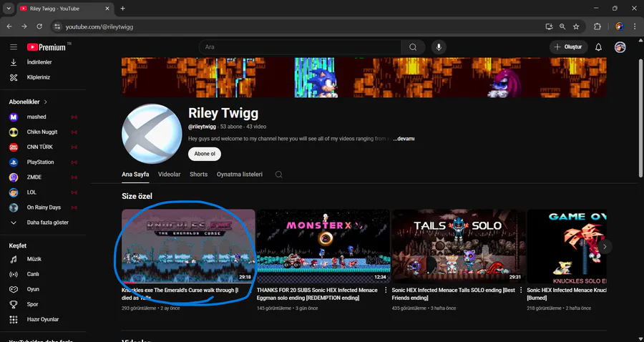Open the hamburger guide menu
Viewport: 644px width, 342px height.
[14, 47]
